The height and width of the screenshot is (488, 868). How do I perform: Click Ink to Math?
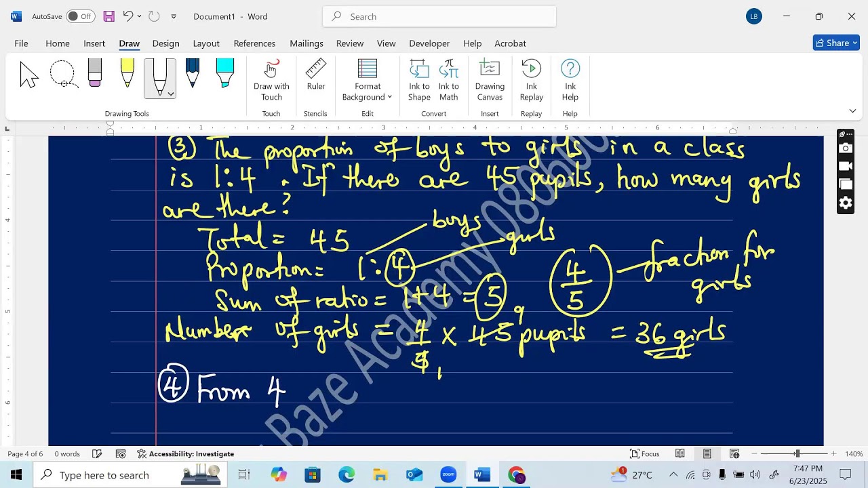449,81
